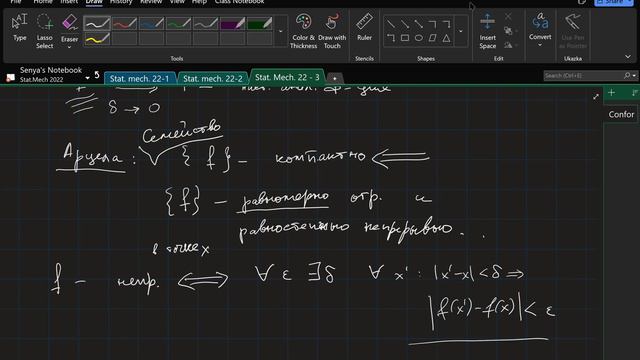Open the search scope dropdown
The width and height of the screenshot is (640, 360).
tap(633, 76)
